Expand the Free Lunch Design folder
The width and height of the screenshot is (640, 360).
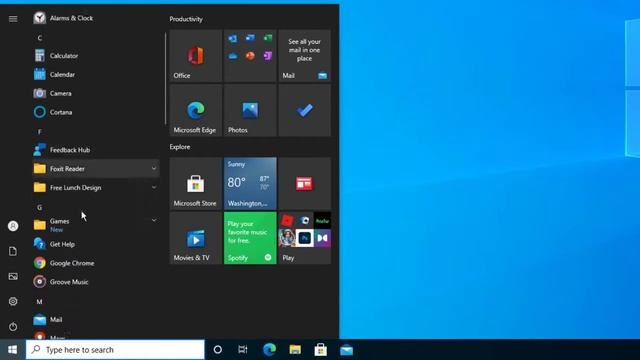pyautogui.click(x=96, y=187)
